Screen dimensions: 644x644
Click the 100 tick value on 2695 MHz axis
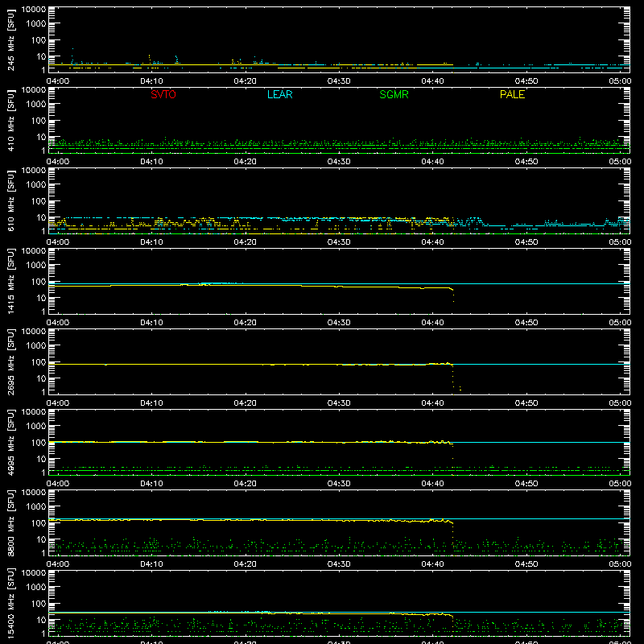click(39, 362)
